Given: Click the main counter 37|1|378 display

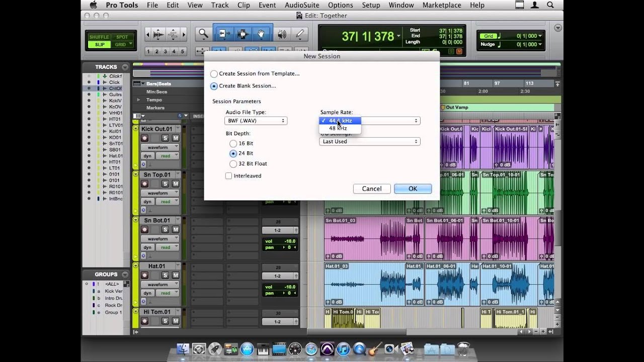Looking at the screenshot, I should 368,37.
